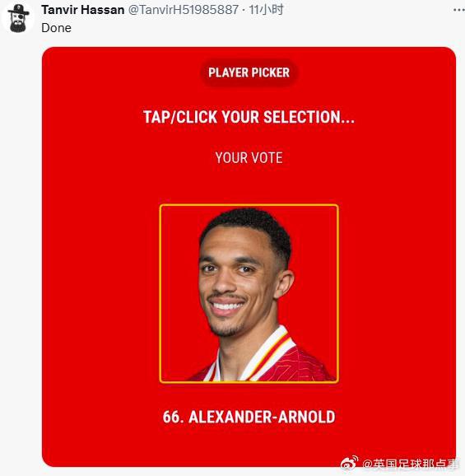Viewport: 465px width, 476px height.
Task: Open the tweet's more options ellipsis
Action: click(x=458, y=10)
